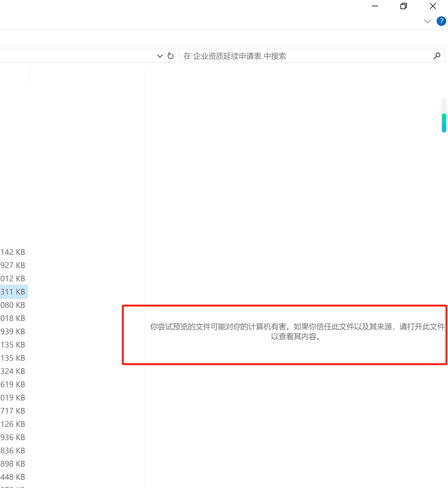The height and width of the screenshot is (488, 448).
Task: Select the file sized 939 KB
Action: coord(13,331)
